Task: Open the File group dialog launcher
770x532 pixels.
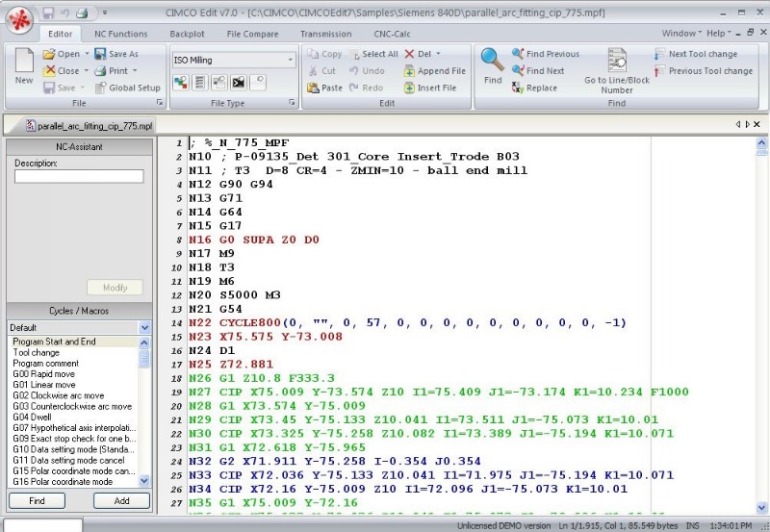Action: tap(160, 103)
